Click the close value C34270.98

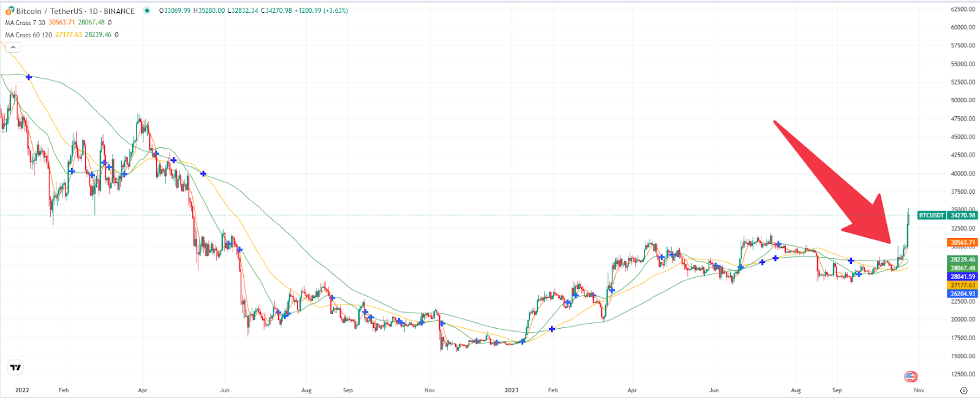click(276, 11)
